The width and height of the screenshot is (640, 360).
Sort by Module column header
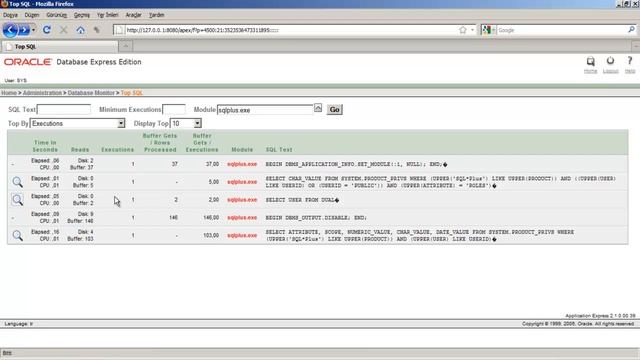point(242,150)
